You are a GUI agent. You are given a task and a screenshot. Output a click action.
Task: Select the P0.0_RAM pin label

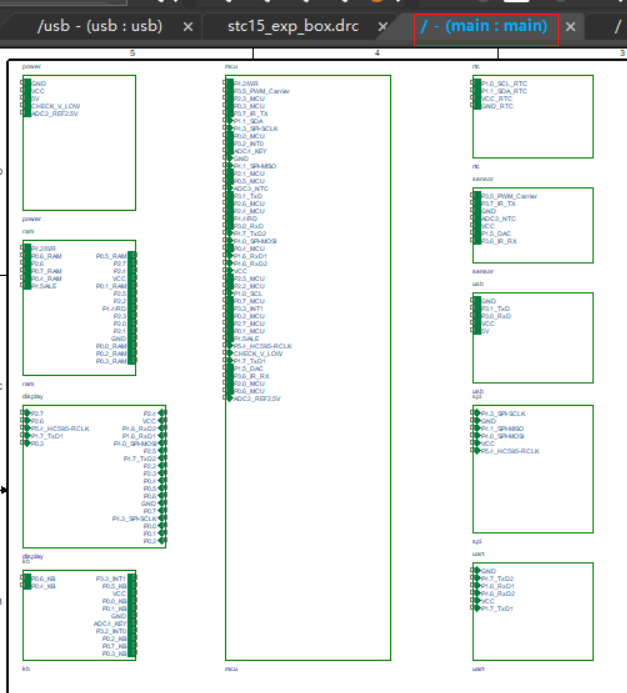pos(111,346)
